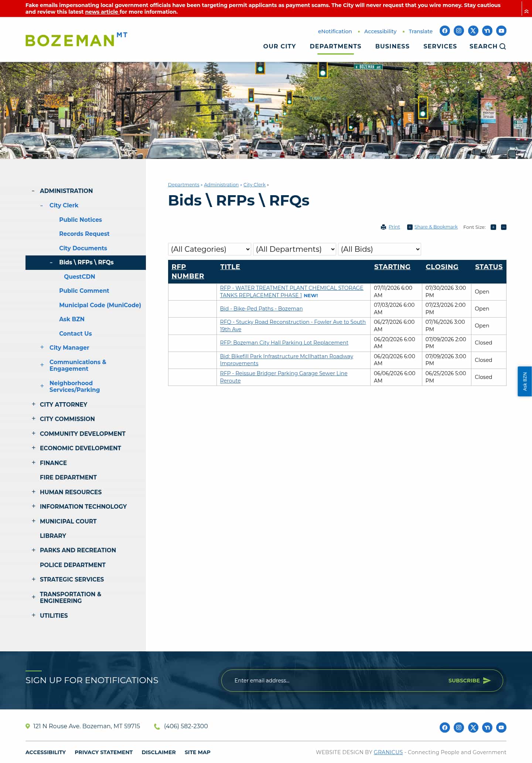The image size is (532, 763).
Task: Expand the Utilities sidebar section
Action: point(34,615)
